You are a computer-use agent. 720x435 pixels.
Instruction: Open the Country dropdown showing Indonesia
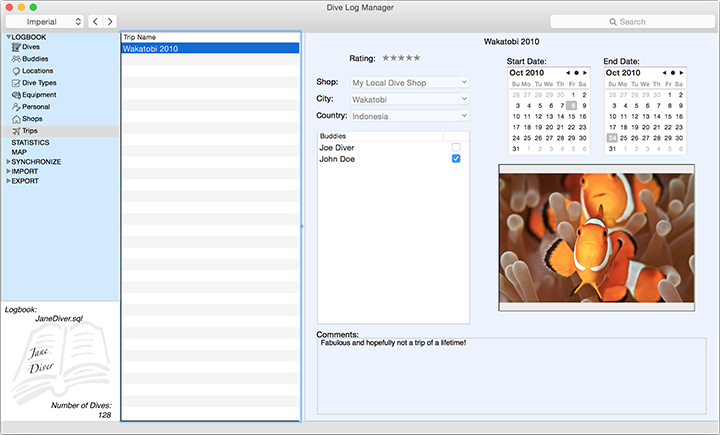[409, 116]
